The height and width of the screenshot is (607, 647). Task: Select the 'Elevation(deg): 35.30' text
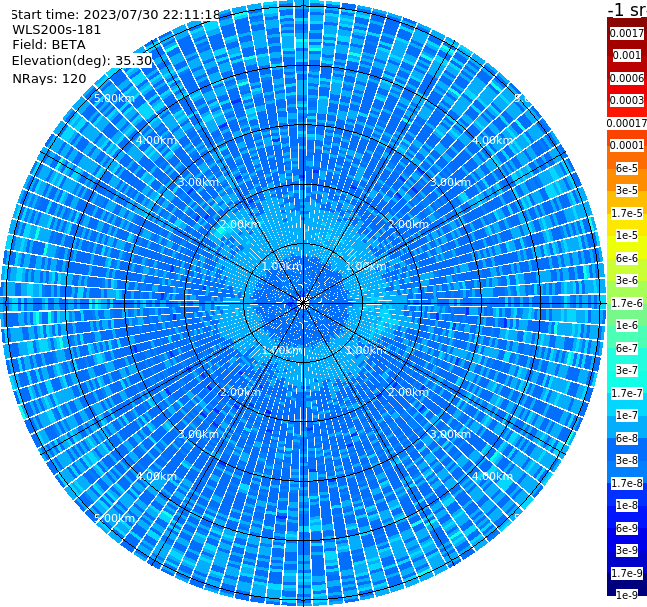click(x=82, y=61)
